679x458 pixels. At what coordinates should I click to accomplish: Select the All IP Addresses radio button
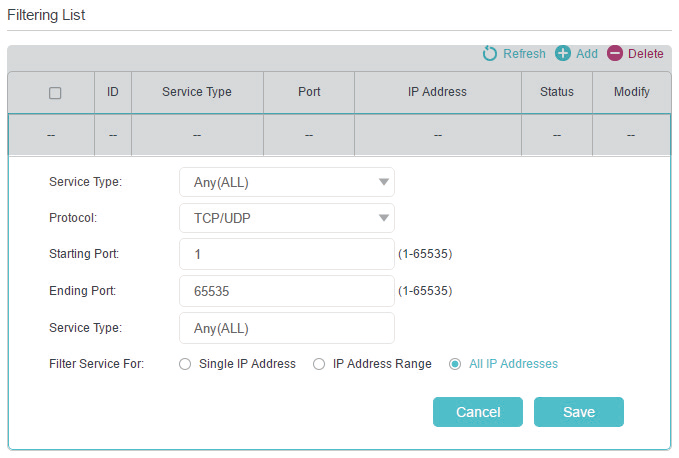coord(456,364)
